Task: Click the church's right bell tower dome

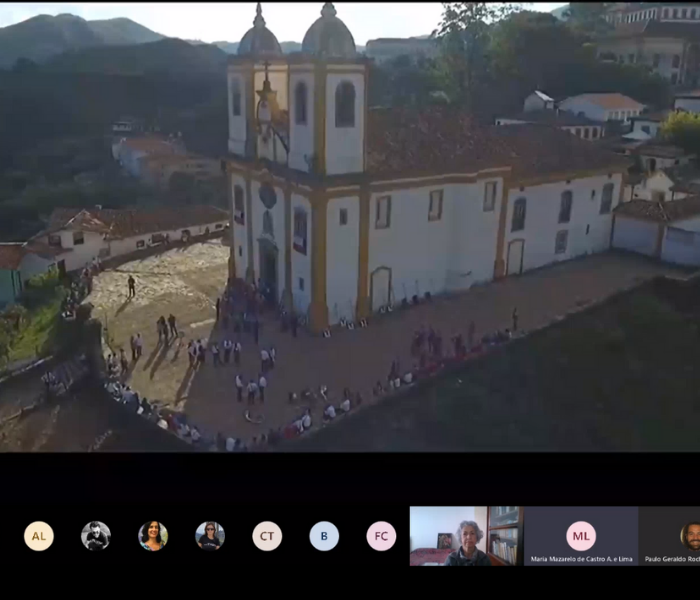Action: [x=329, y=34]
